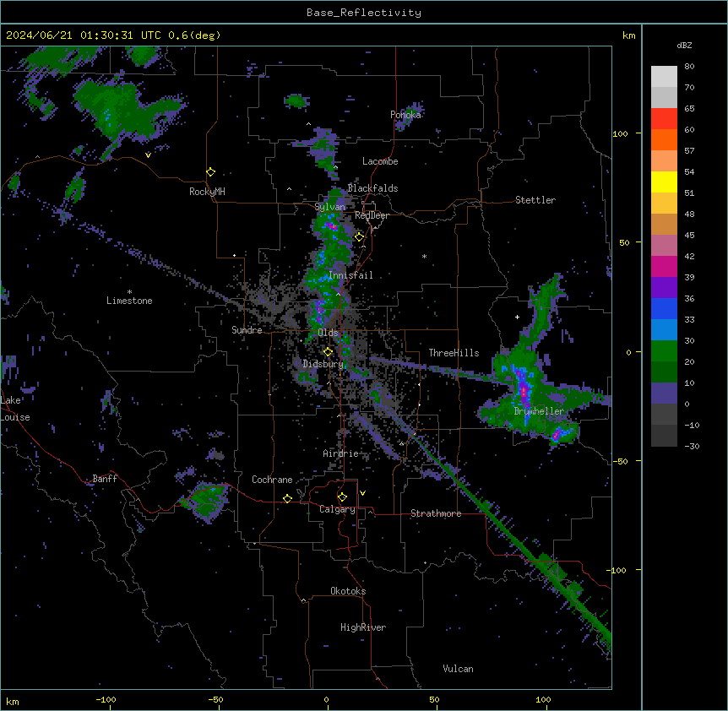Click the Innisfail city label
The height and width of the screenshot is (711, 728).
point(350,275)
